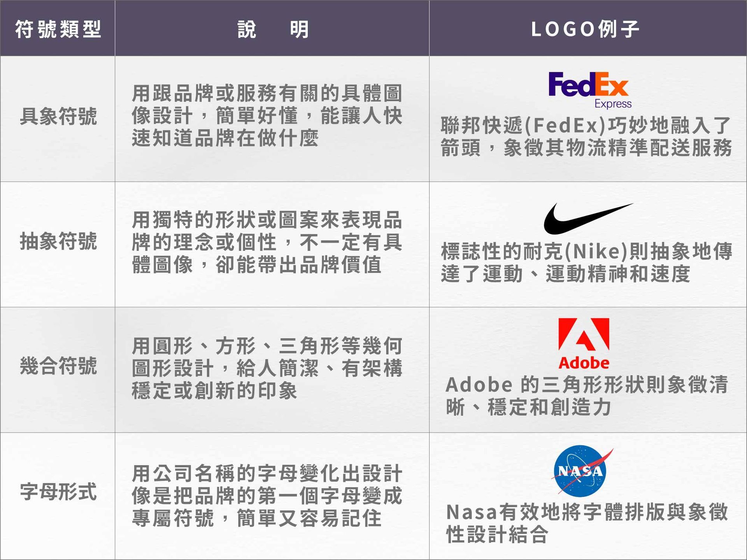Select the LOGO例子 column header
The height and width of the screenshot is (560, 747).
[585, 29]
